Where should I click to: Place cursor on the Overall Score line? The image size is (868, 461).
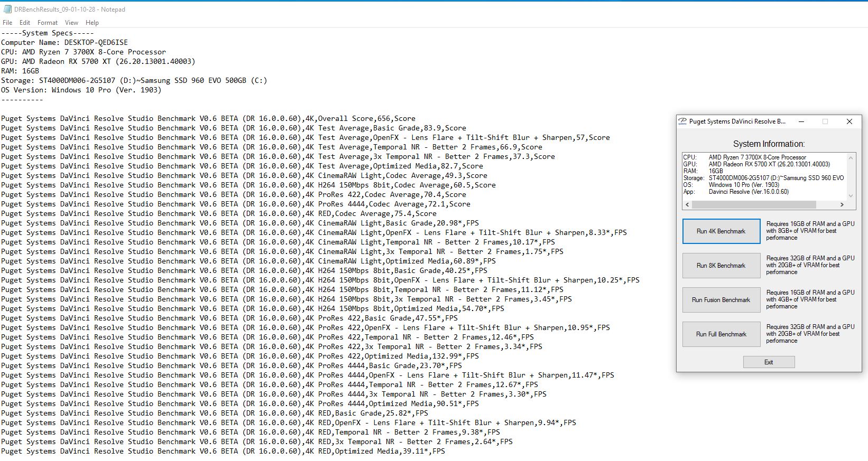click(211, 119)
